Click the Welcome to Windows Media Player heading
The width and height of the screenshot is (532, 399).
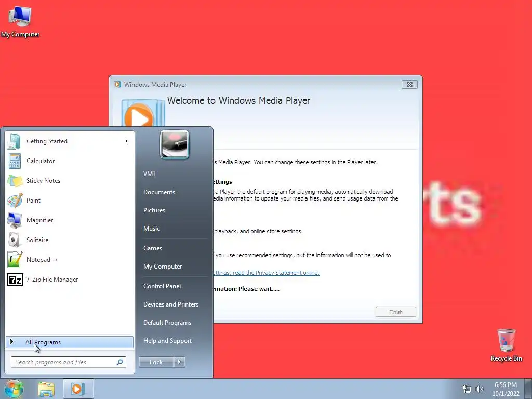[x=238, y=101]
